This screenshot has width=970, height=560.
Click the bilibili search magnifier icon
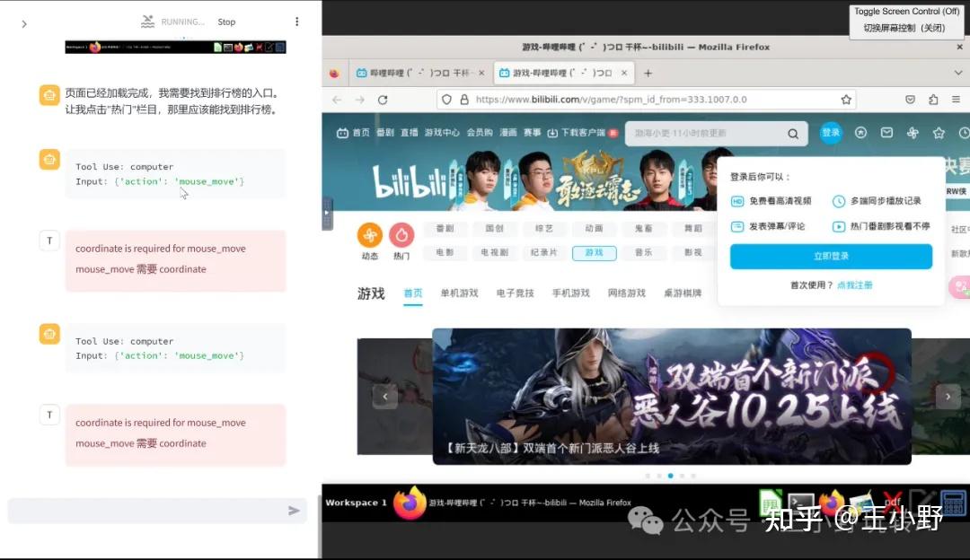792,134
